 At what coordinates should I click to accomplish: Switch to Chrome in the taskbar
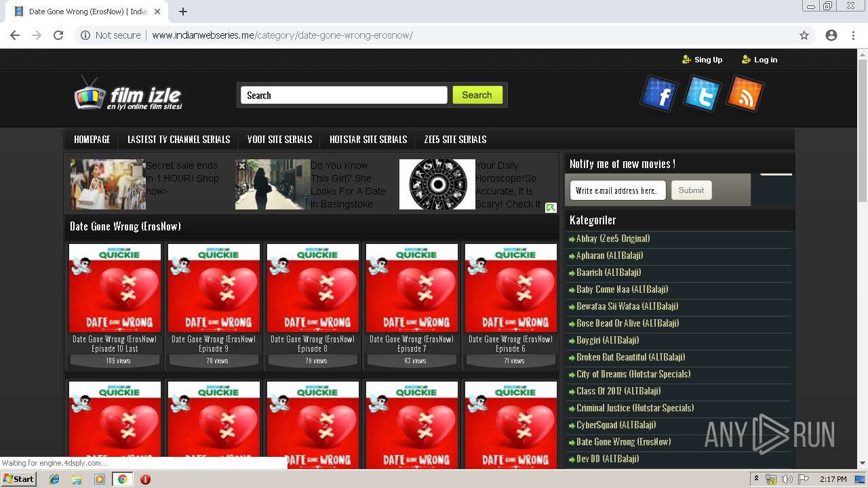[x=122, y=479]
